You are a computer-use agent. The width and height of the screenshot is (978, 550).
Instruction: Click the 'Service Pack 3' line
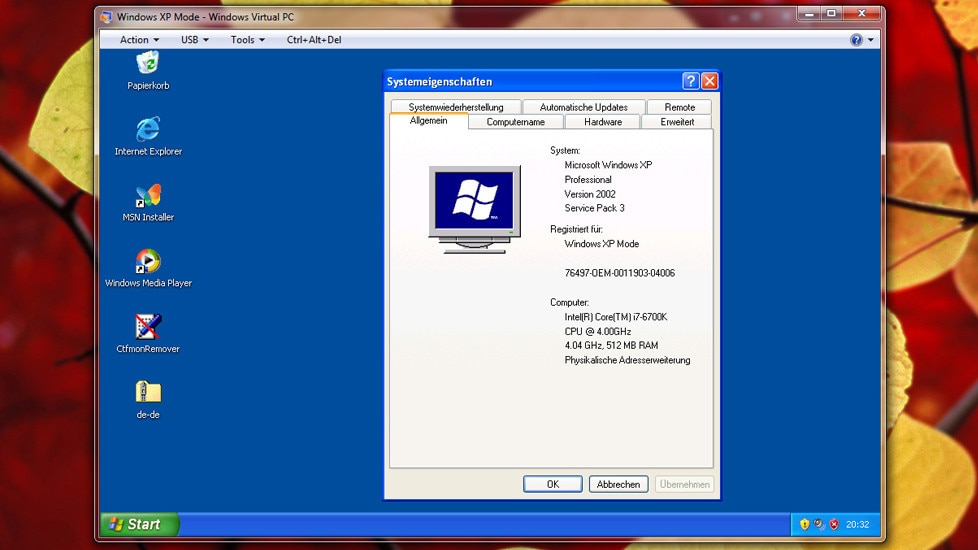[x=594, y=208]
